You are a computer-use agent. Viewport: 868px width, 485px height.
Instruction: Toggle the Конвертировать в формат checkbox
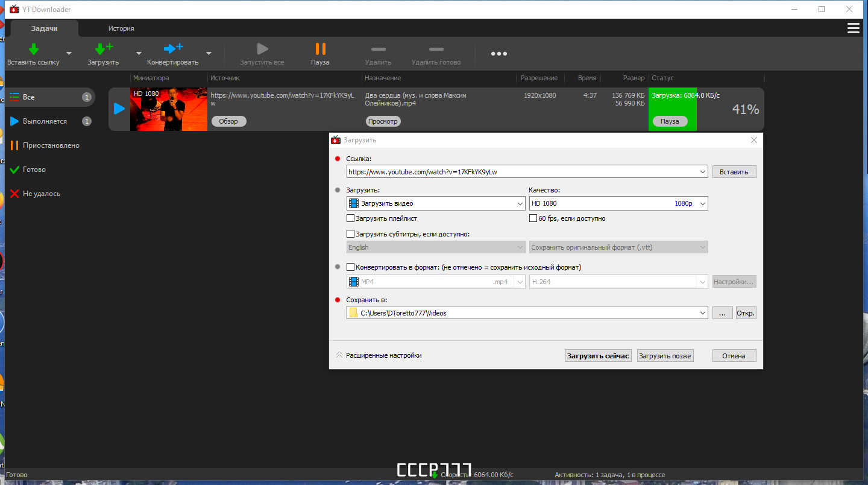(x=351, y=267)
